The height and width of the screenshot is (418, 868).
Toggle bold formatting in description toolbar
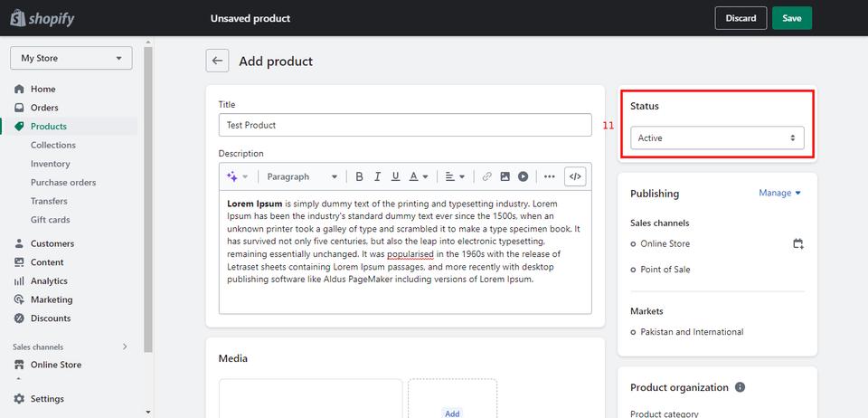(359, 176)
